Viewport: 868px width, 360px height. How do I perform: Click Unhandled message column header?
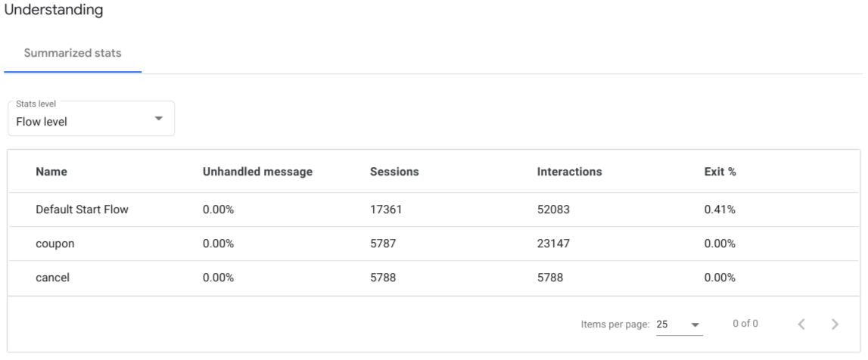coord(257,172)
